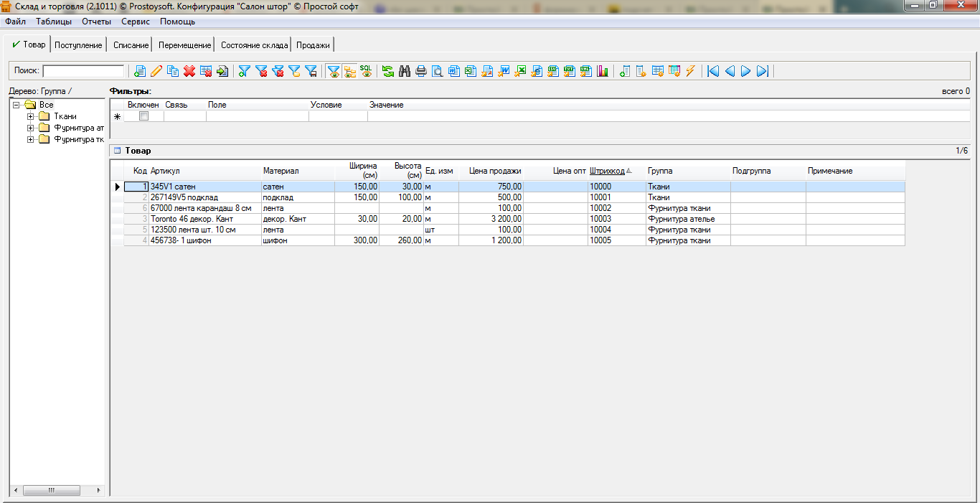This screenshot has width=980, height=503.
Task: Click the printer icon
Action: pos(421,71)
